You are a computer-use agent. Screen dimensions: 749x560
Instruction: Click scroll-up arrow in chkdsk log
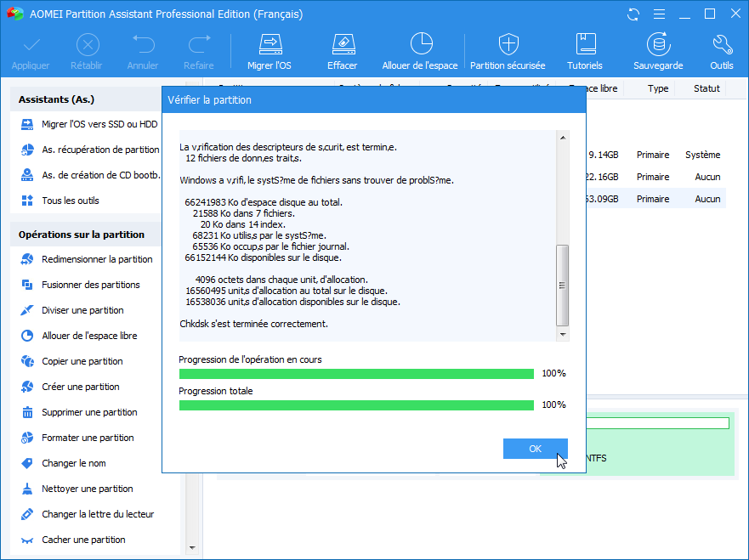tap(563, 138)
